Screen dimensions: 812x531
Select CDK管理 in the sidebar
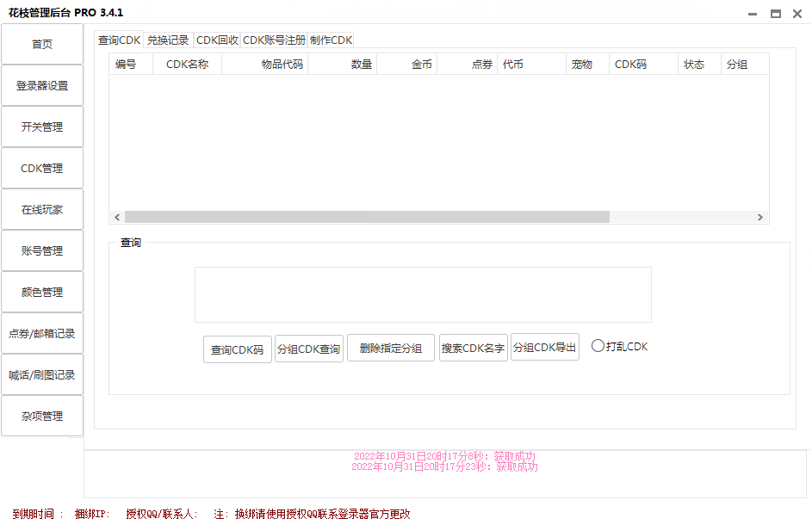[x=42, y=168]
